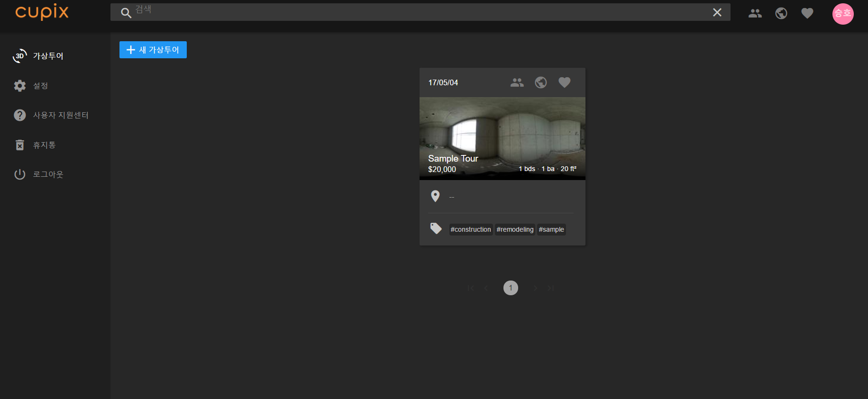The image size is (868, 399).
Task: Clear the search field with X
Action: coord(717,12)
